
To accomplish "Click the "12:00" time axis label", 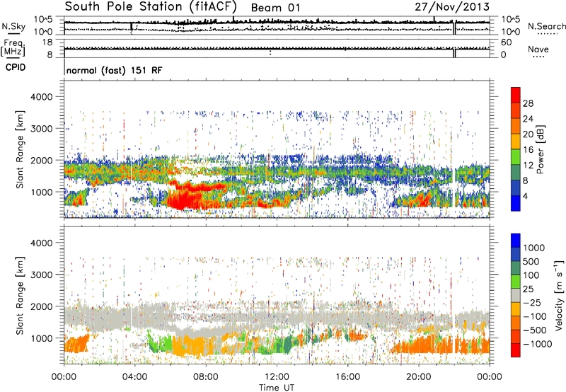I will (277, 377).
